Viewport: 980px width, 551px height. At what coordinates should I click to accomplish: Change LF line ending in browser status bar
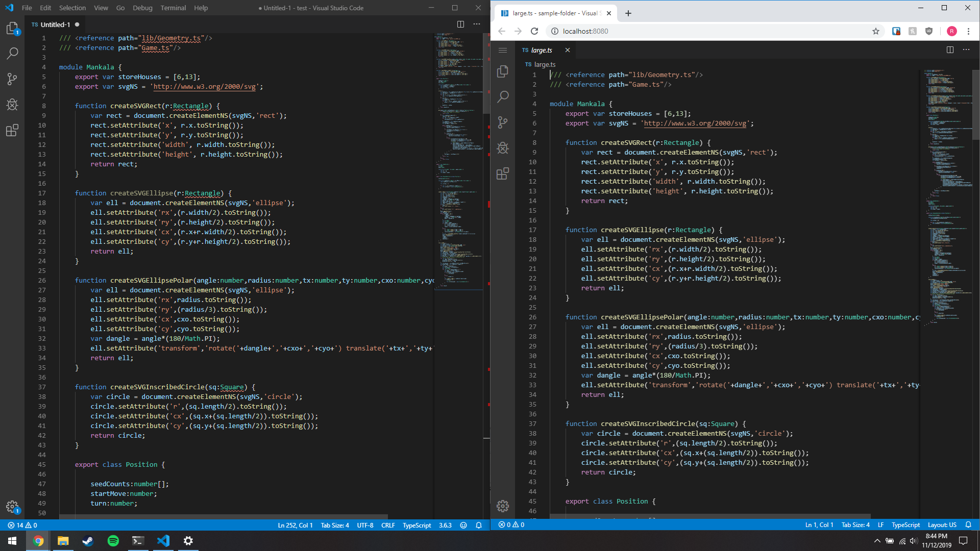tap(880, 524)
